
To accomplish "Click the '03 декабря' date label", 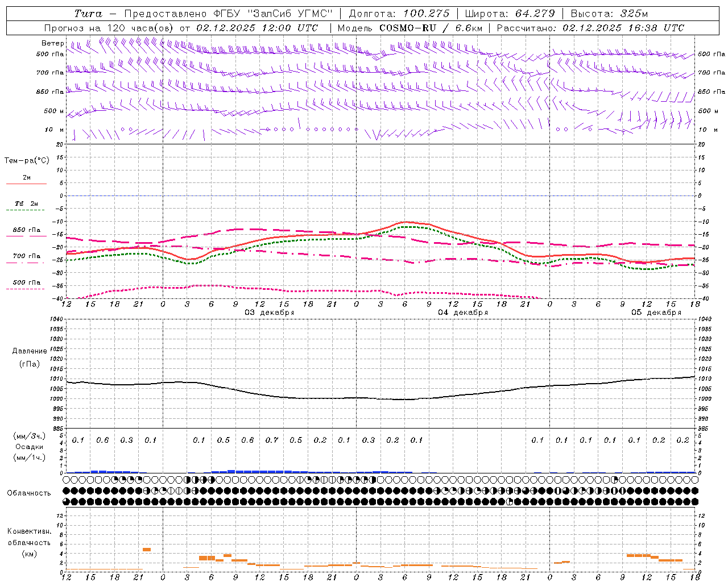I will (x=270, y=313).
